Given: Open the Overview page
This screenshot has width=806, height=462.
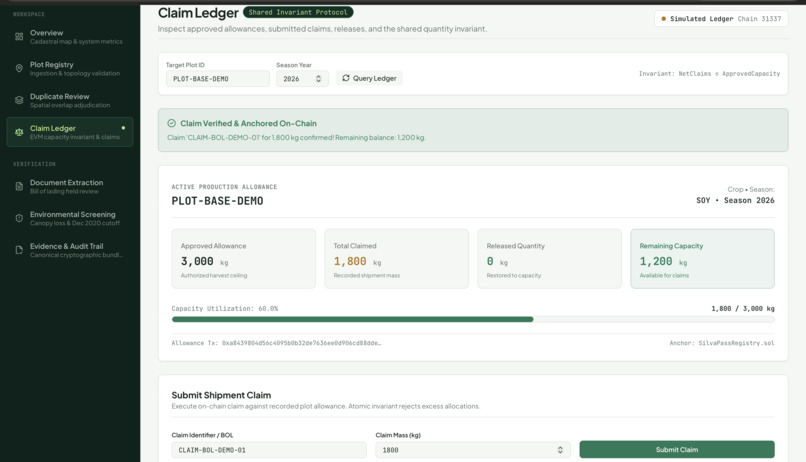Looking at the screenshot, I should pos(70,36).
